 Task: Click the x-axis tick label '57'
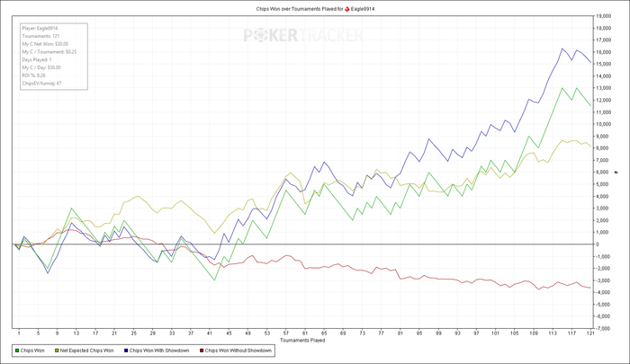286,333
